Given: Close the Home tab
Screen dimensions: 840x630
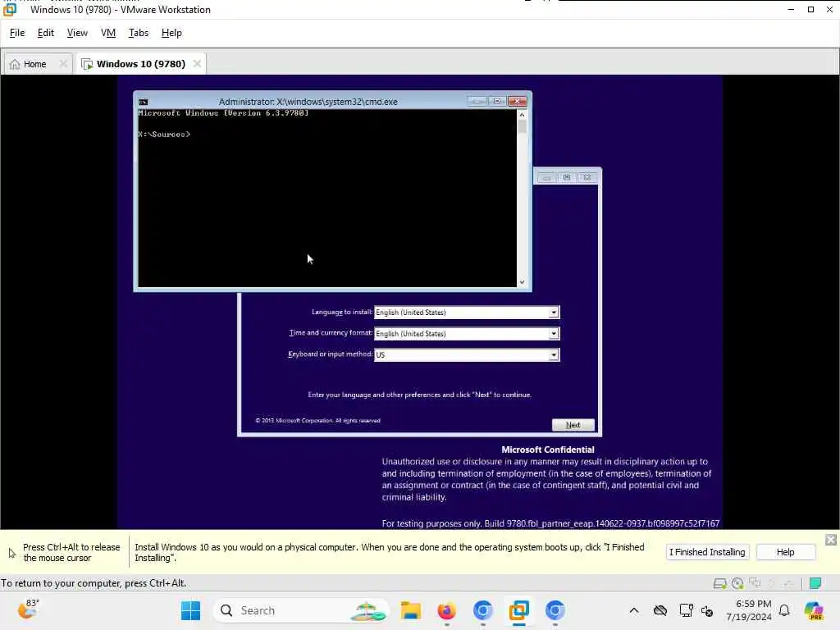Looking at the screenshot, I should click(x=63, y=64).
